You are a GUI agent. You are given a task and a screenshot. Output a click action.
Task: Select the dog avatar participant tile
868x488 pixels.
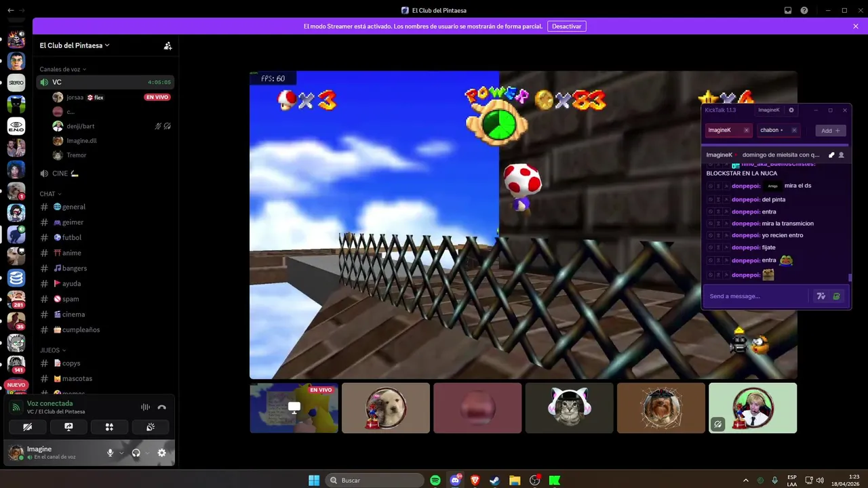(386, 408)
